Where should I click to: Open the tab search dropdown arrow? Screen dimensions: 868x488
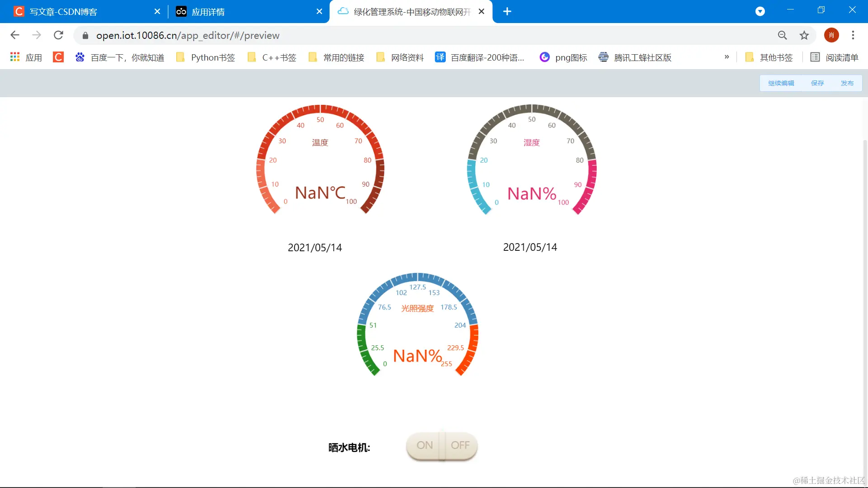coord(760,11)
